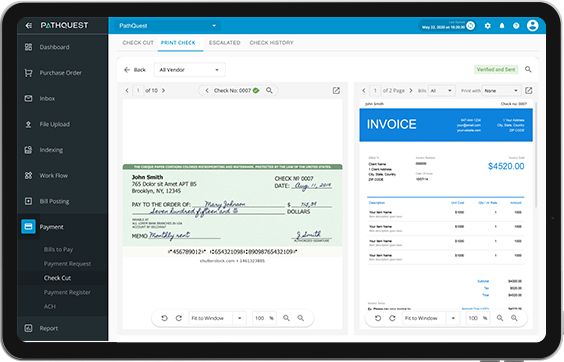The height and width of the screenshot is (362, 564).
Task: Go to next invoice page
Action: [411, 91]
